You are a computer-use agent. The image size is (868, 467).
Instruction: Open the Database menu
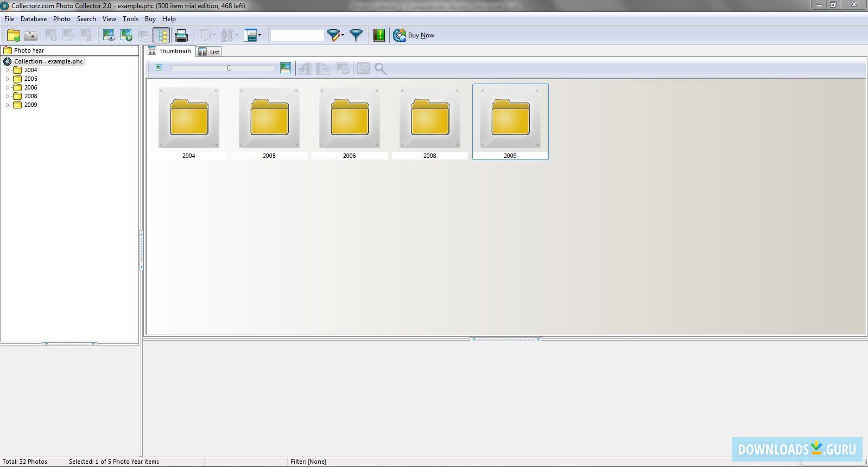[34, 19]
